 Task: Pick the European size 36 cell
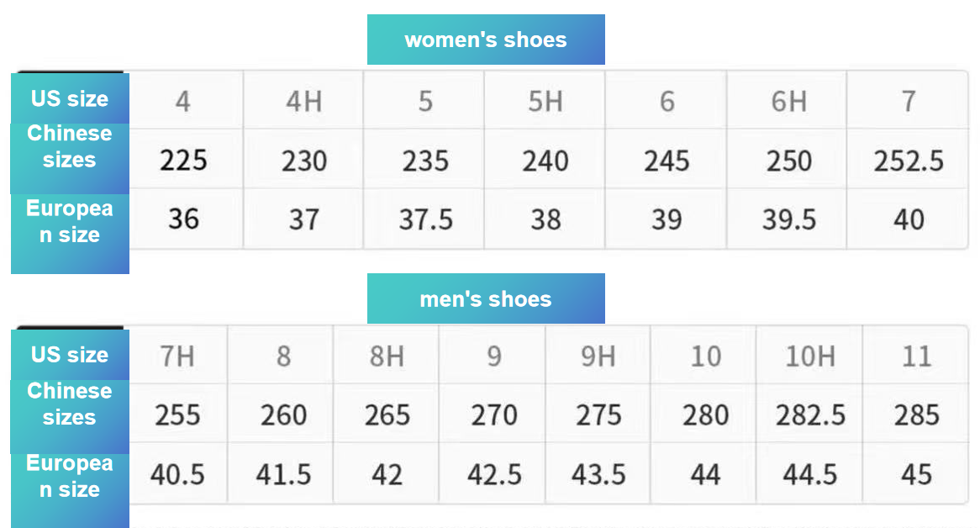[183, 219]
